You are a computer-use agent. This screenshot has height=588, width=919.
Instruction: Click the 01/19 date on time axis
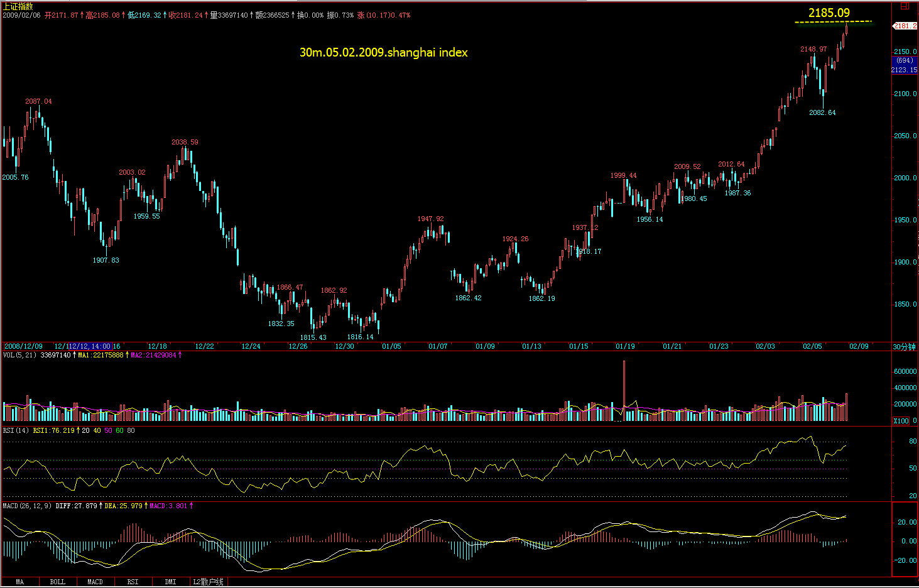(x=625, y=346)
